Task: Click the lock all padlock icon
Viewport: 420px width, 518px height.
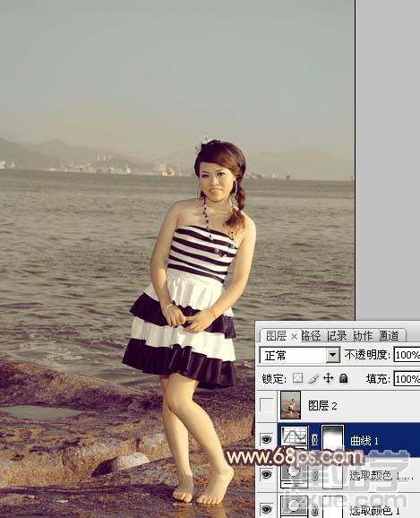Action: click(343, 378)
